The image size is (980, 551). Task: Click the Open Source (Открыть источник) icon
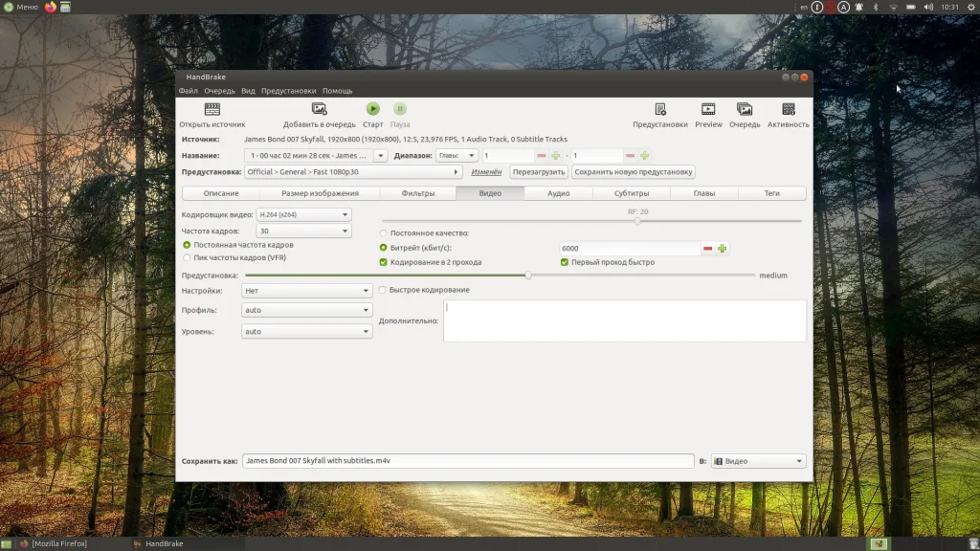212,110
